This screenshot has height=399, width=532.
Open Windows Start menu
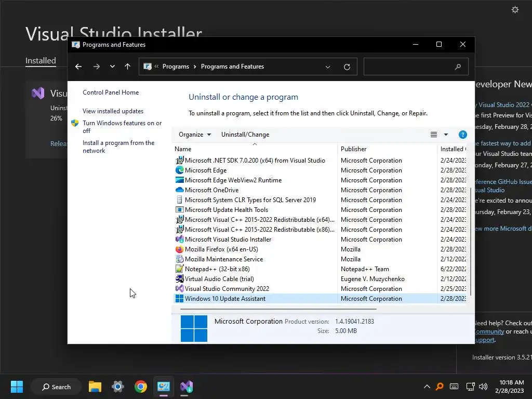[x=17, y=387]
